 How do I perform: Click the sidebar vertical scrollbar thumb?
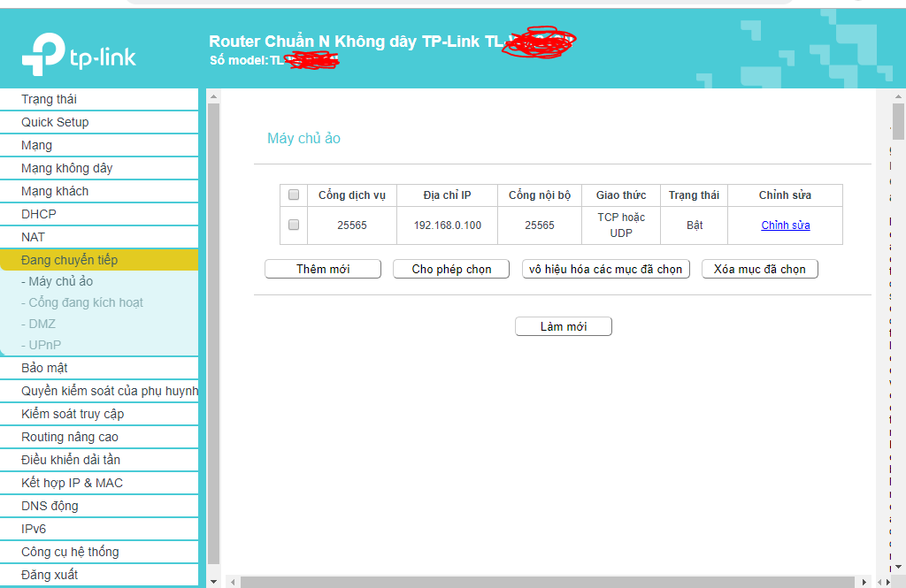pyautogui.click(x=214, y=333)
